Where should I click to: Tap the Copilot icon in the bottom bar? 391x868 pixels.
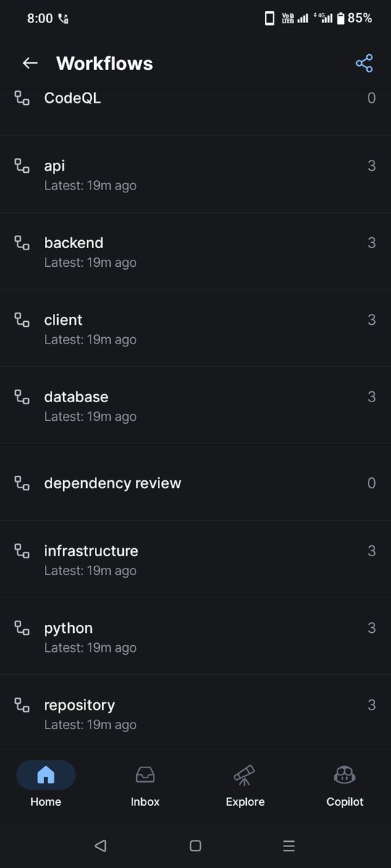345,775
